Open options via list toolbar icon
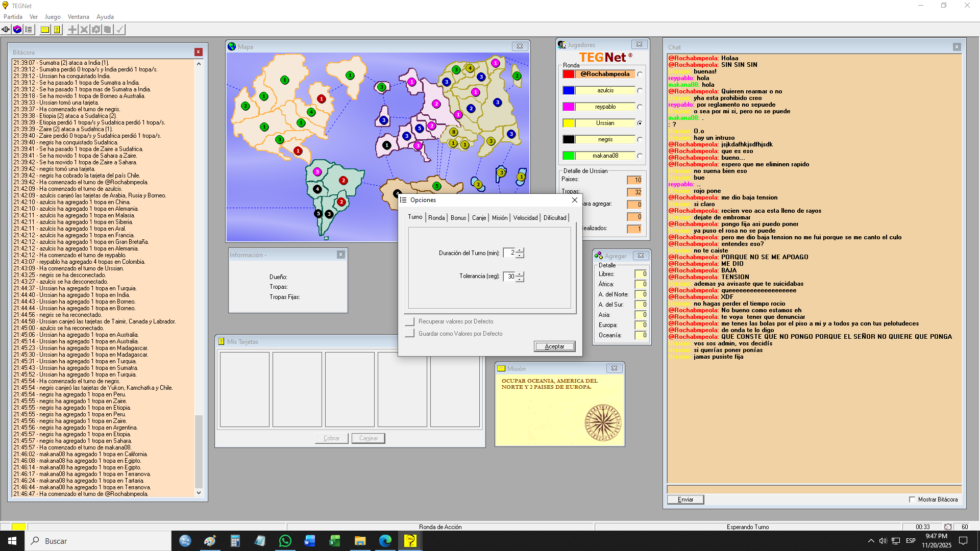The image size is (980, 551). (29, 30)
